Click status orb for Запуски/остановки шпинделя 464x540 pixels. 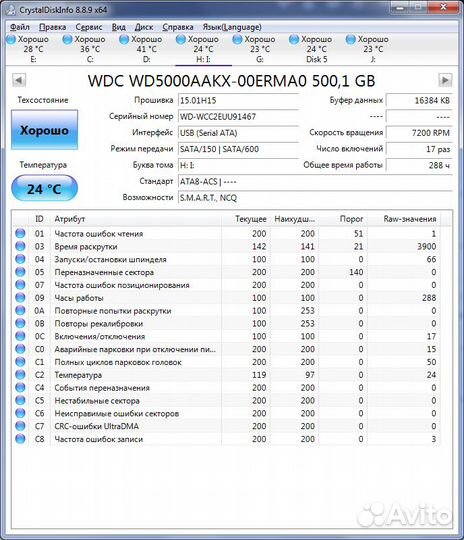click(20, 259)
